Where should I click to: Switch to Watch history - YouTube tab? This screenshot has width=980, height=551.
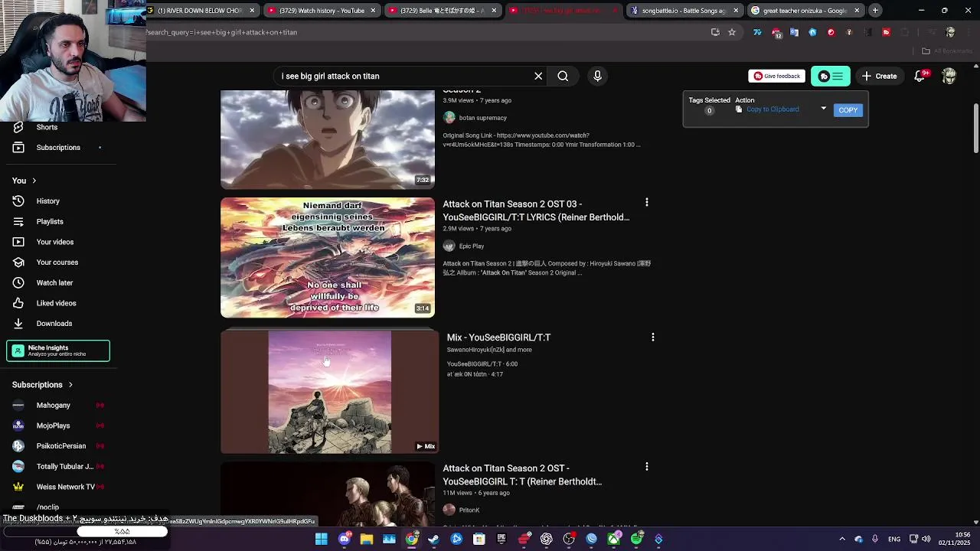coord(322,11)
